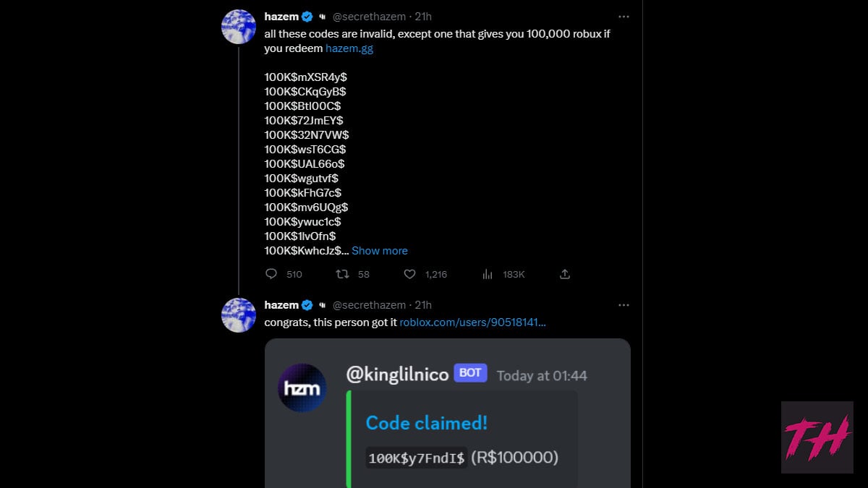Click hazem's verified badge checkmark
This screenshot has height=488, width=868.
coord(306,16)
